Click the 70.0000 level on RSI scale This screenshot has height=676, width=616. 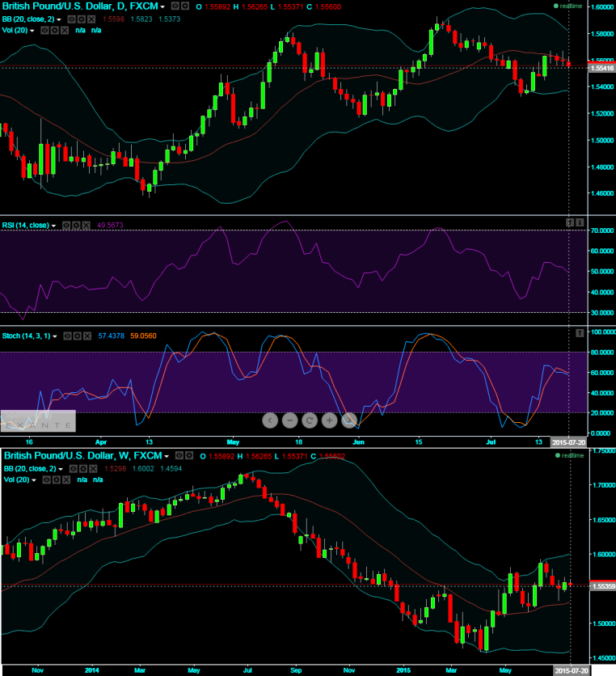(602, 230)
